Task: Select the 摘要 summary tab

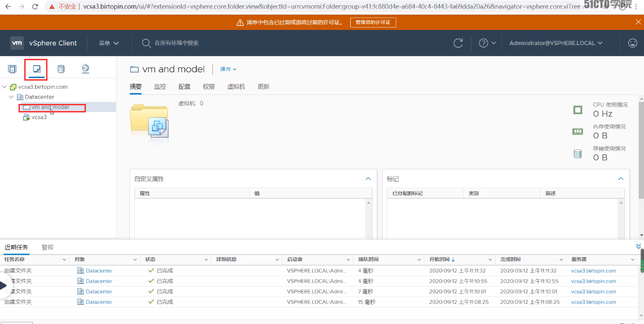Action: point(136,86)
